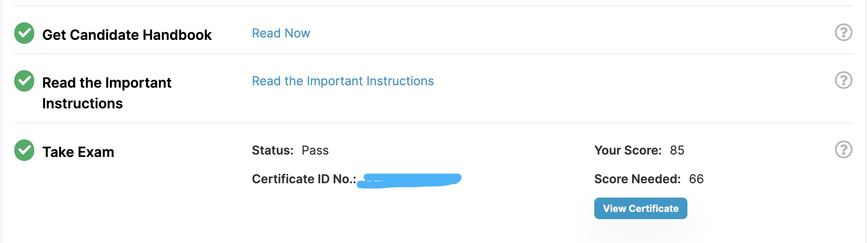This screenshot has height=243, width=868.
Task: Select the Pass status value
Action: (315, 150)
